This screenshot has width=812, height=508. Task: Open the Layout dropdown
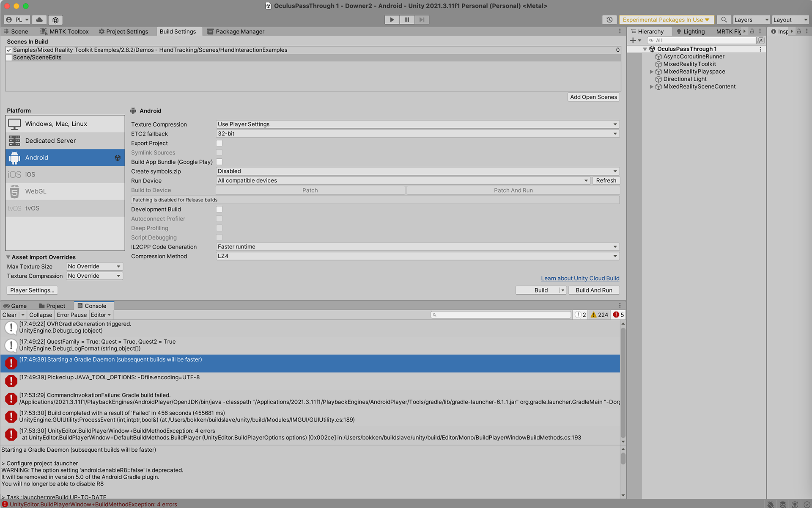[790, 19]
